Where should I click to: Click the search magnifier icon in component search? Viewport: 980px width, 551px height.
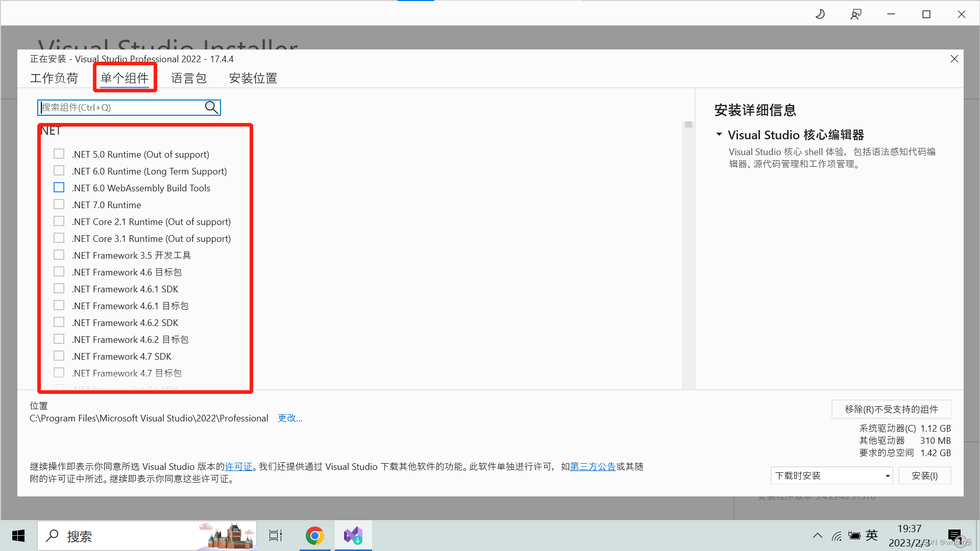[x=211, y=107]
